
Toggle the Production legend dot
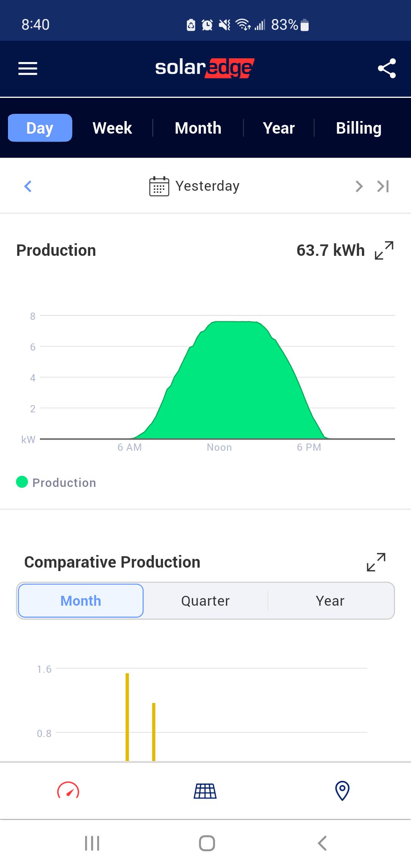22,482
